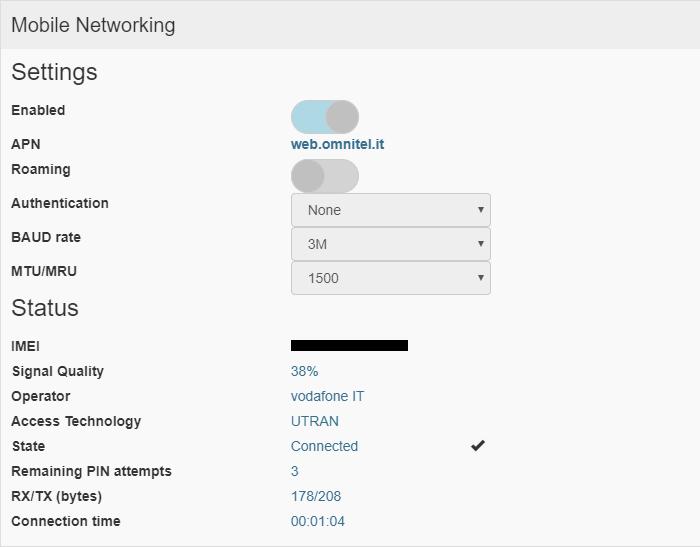Click the Mobile Networking panel header
Viewport: 700px width, 547px height.
click(x=350, y=25)
